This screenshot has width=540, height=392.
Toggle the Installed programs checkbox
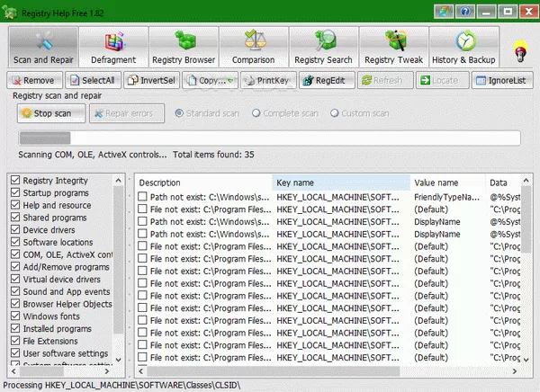(15, 328)
